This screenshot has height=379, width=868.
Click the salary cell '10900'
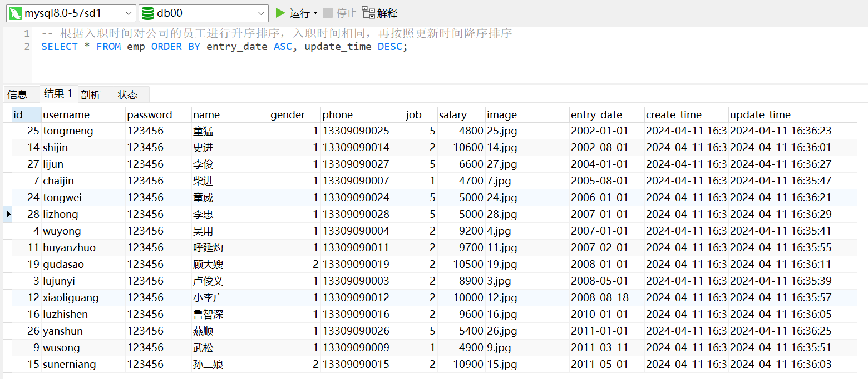(x=461, y=365)
